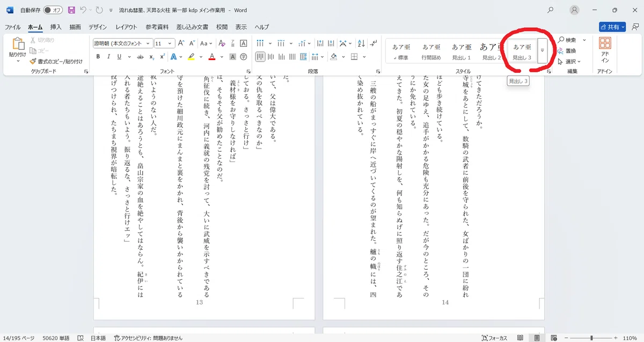Decrease font size with the smaller A icon
This screenshot has height=342, width=644.
pyautogui.click(x=192, y=43)
